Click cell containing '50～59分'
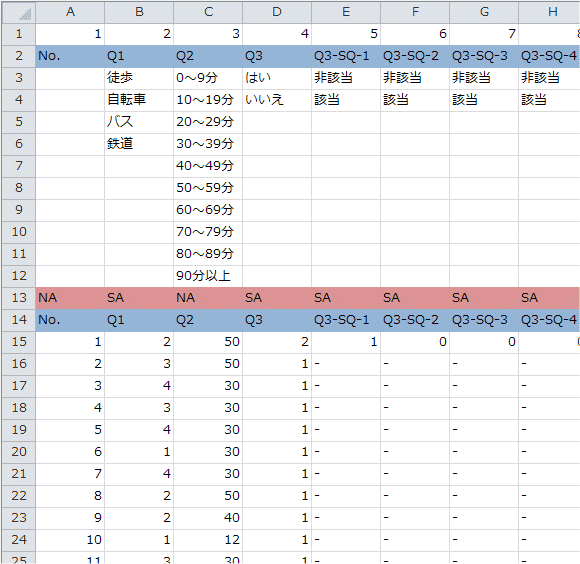 pyautogui.click(x=208, y=188)
